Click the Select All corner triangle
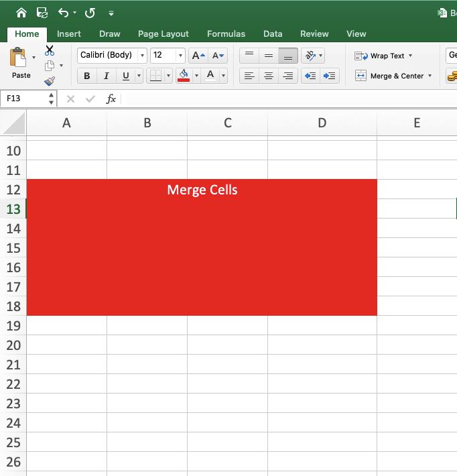The image size is (457, 476). click(x=13, y=123)
